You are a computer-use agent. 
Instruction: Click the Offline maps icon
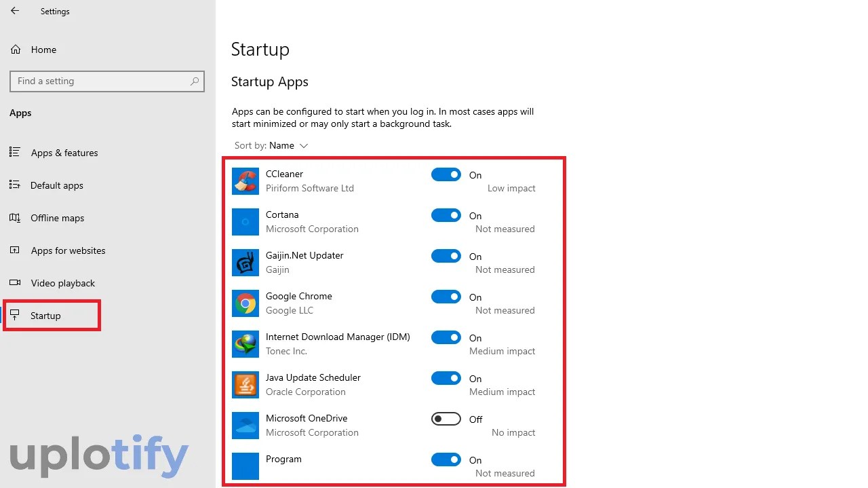[x=15, y=218]
